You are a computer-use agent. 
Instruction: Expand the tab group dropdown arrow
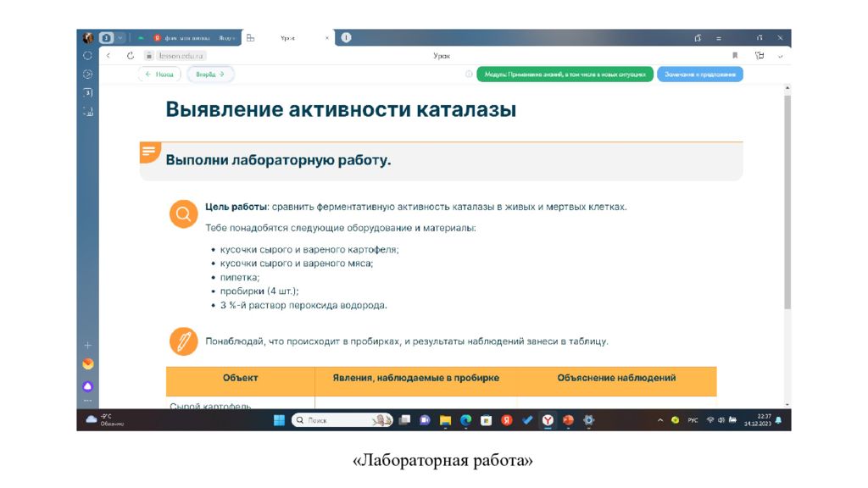point(120,37)
